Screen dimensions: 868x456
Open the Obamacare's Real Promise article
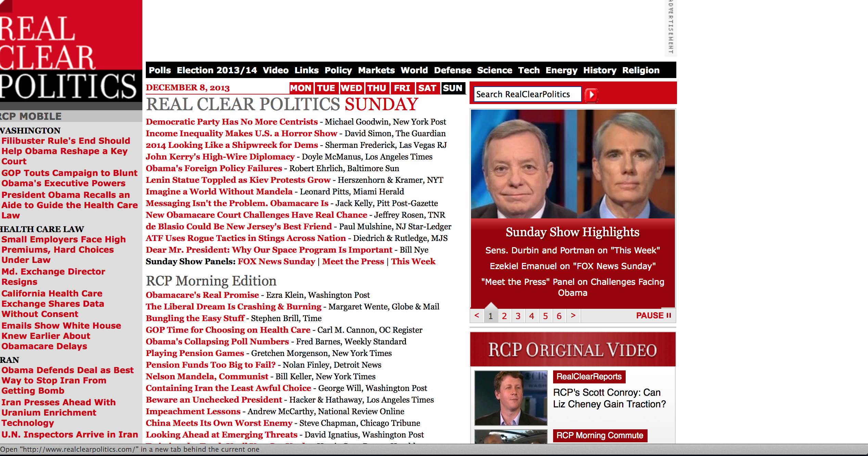(x=202, y=295)
